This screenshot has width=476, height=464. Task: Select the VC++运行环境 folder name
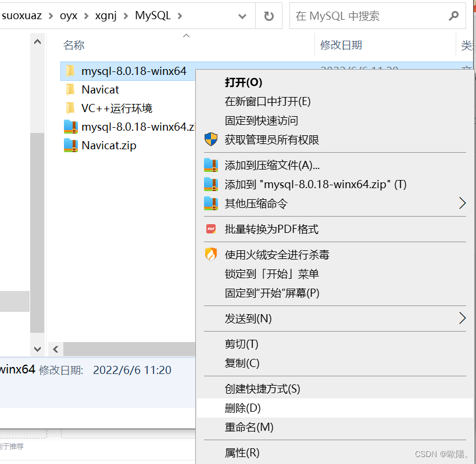(117, 108)
